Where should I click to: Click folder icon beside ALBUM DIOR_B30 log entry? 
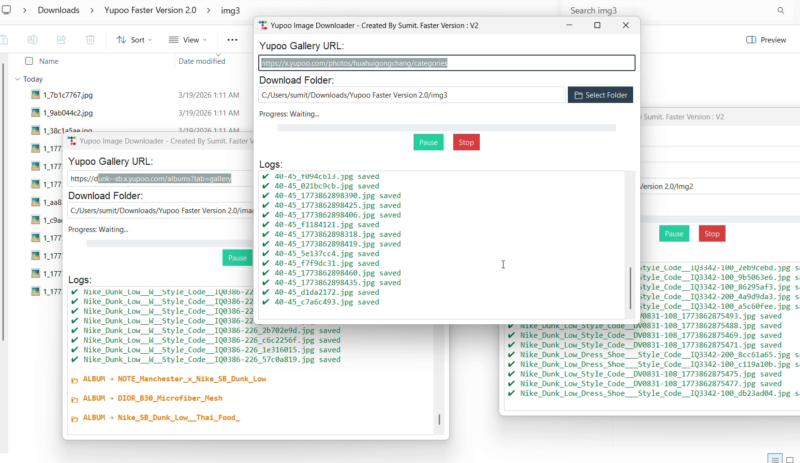74,400
